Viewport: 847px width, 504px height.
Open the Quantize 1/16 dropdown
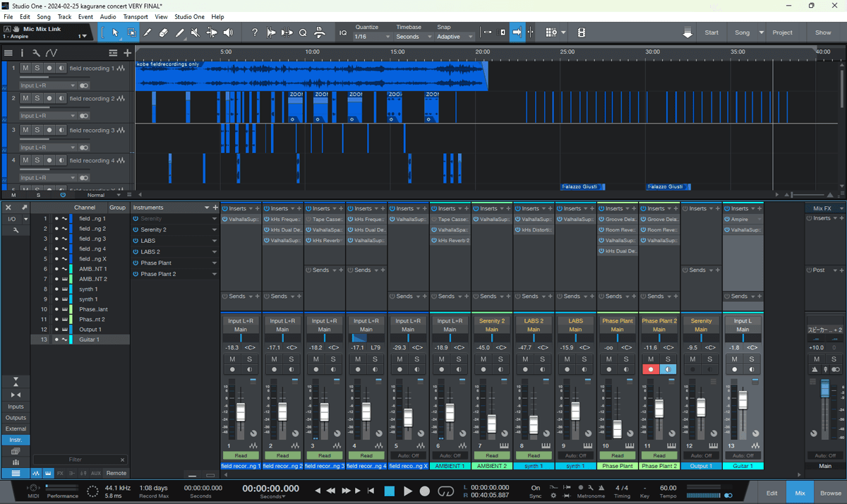[x=371, y=37]
